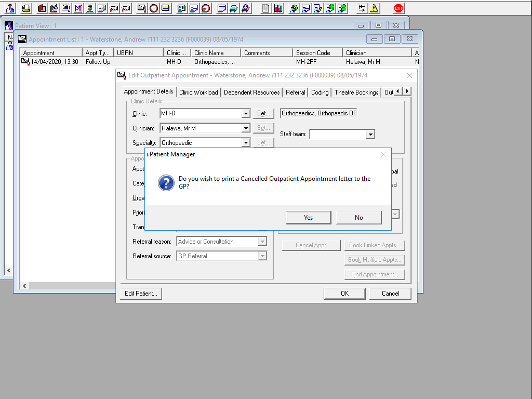Click the pointing hand P icon

[x=126, y=8]
